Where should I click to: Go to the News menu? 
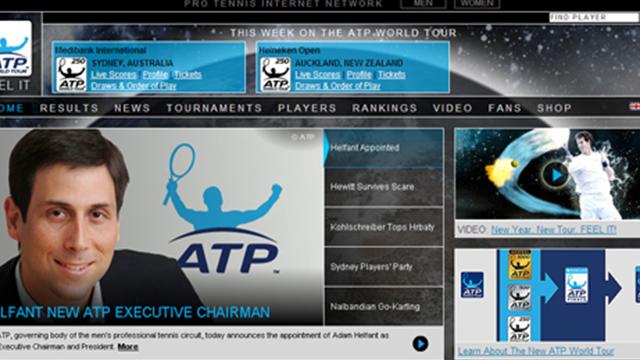point(132,108)
